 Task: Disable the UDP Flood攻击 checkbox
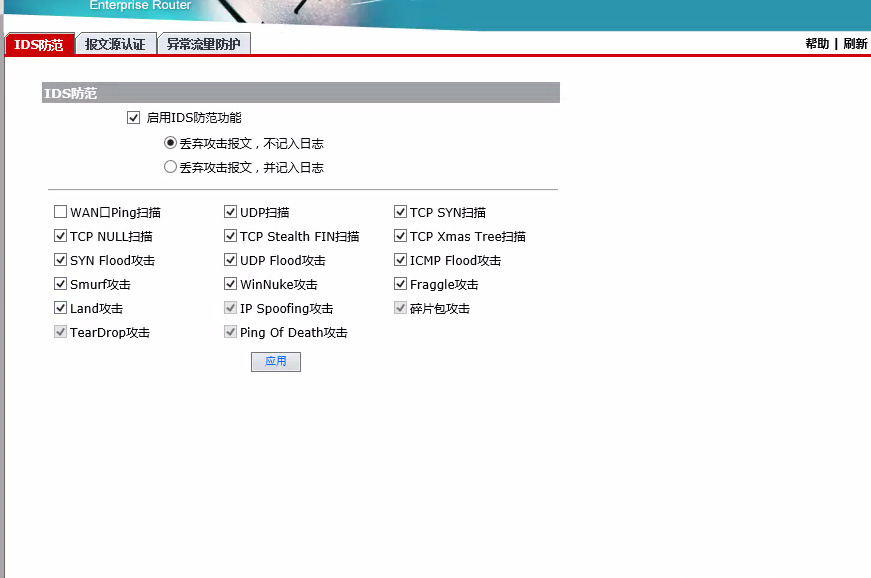[231, 260]
